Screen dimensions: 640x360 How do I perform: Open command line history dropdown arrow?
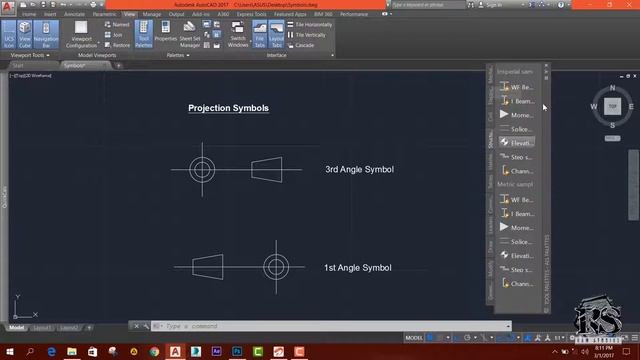coord(508,326)
